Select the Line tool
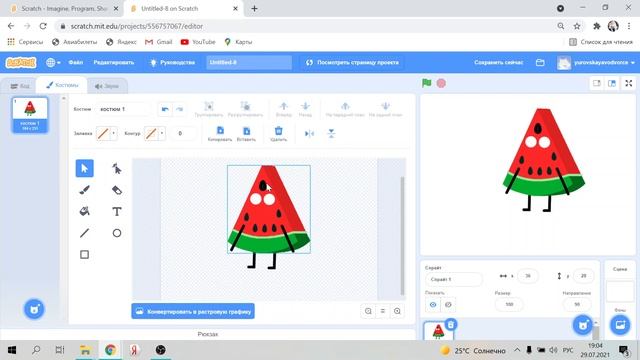This screenshot has height=360, width=640. tap(84, 233)
